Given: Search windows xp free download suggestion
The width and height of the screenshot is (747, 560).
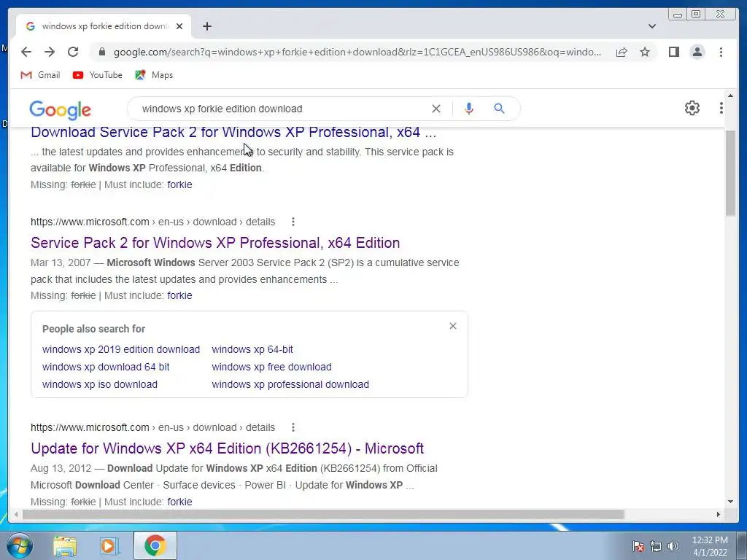Looking at the screenshot, I should 271,367.
